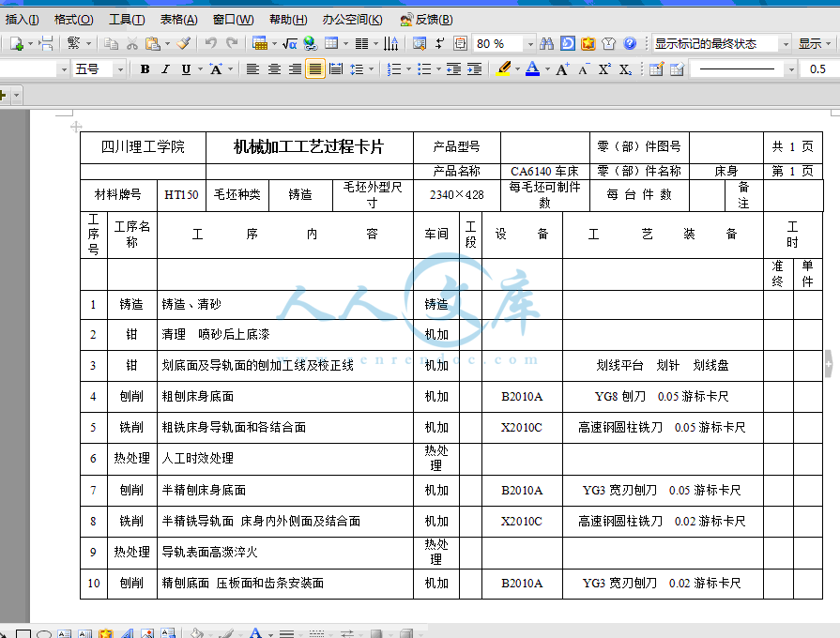Click the 反馈(B) feedback button
Screen dimensions: 840x638
[x=426, y=19]
